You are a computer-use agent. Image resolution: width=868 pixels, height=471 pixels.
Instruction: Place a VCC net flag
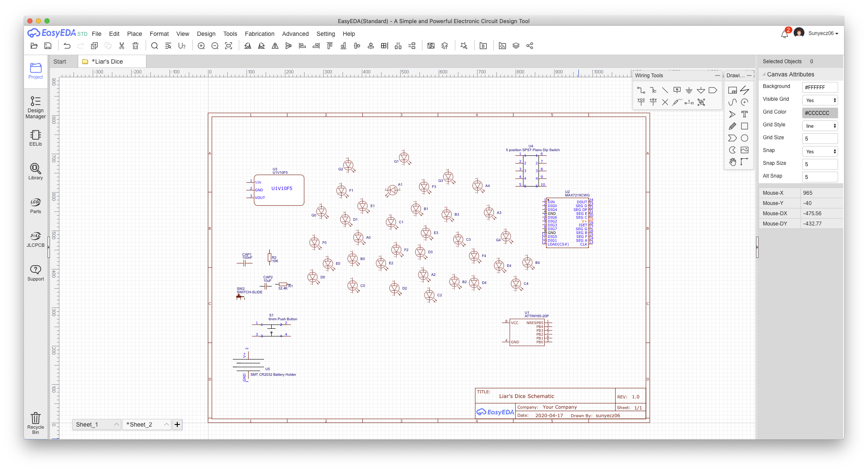641,102
